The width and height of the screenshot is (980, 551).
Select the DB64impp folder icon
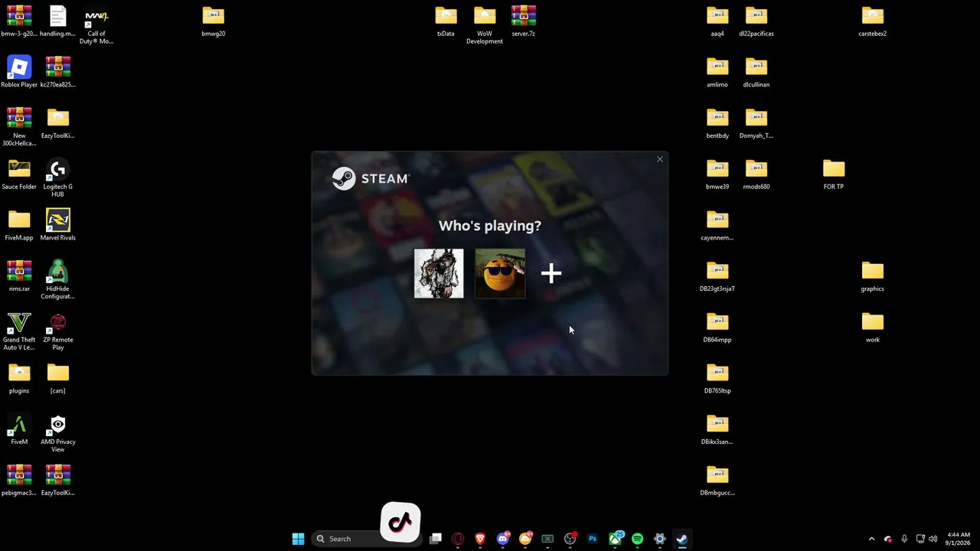click(717, 328)
